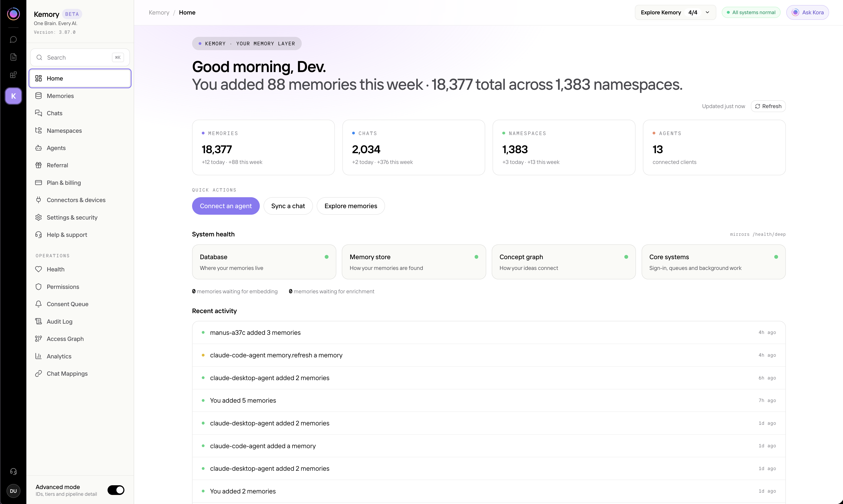Click the Agents robot icon in sidebar
The image size is (843, 504).
pyautogui.click(x=39, y=148)
